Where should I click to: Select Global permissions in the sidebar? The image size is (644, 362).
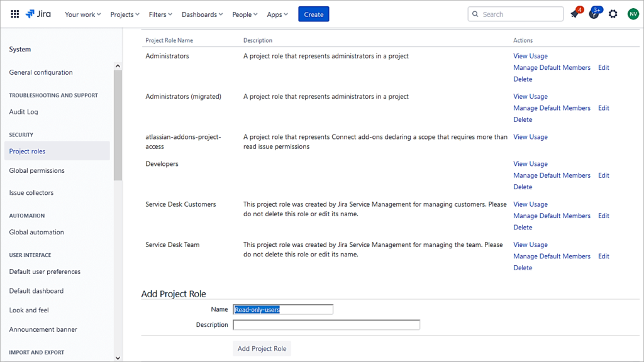(x=36, y=170)
